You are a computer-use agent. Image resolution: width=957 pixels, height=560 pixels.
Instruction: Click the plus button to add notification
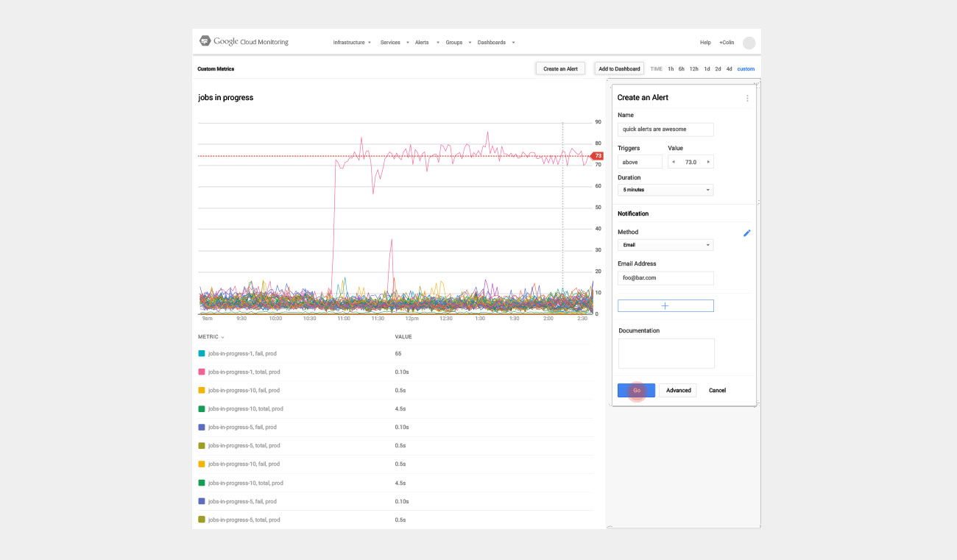[665, 306]
